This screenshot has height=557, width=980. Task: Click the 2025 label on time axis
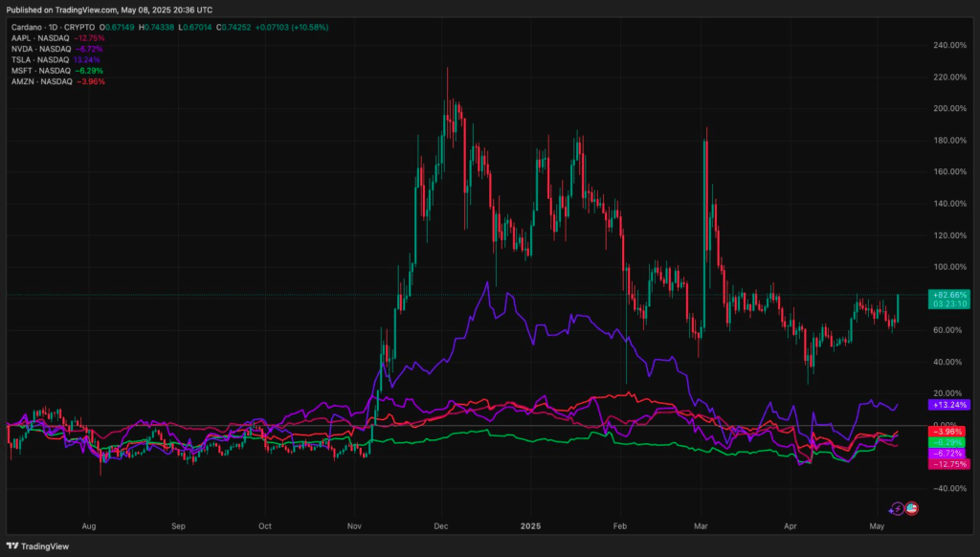pos(530,526)
